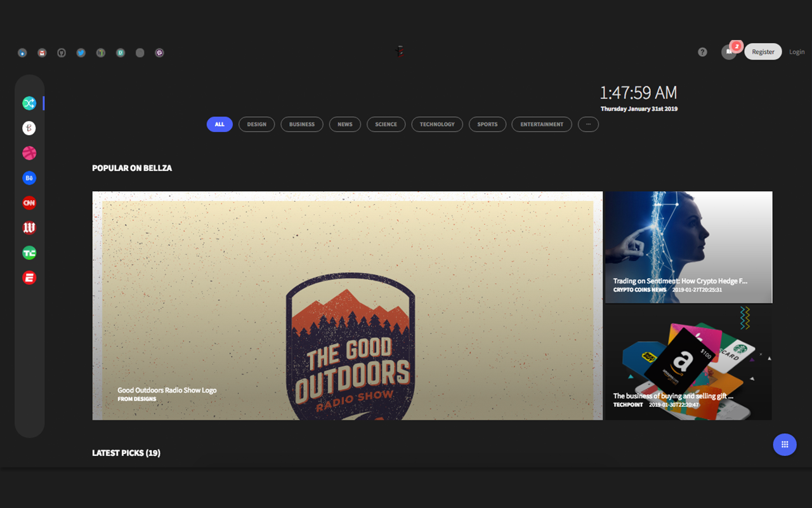Select the SPORTS category filter
Image resolution: width=812 pixels, height=508 pixels.
(x=487, y=124)
